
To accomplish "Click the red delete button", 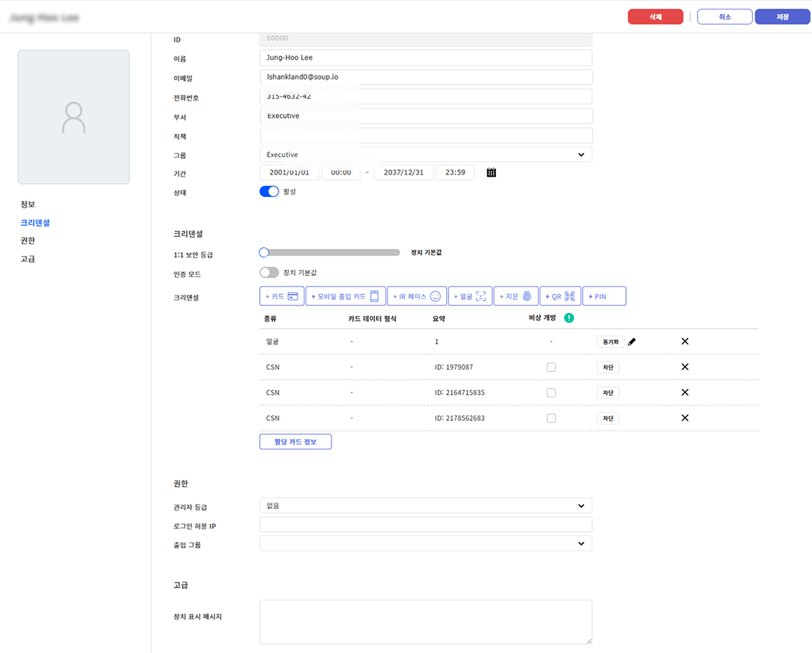I will [655, 17].
